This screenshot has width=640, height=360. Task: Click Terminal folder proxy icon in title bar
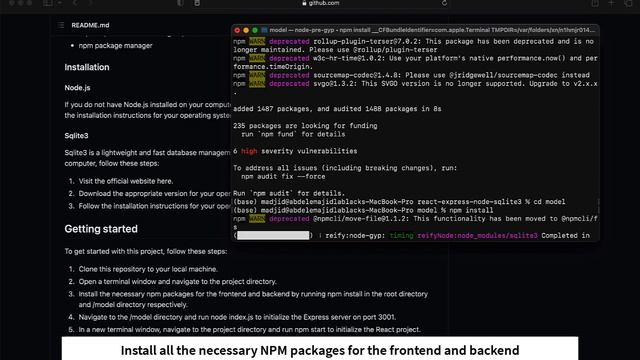tap(264, 30)
